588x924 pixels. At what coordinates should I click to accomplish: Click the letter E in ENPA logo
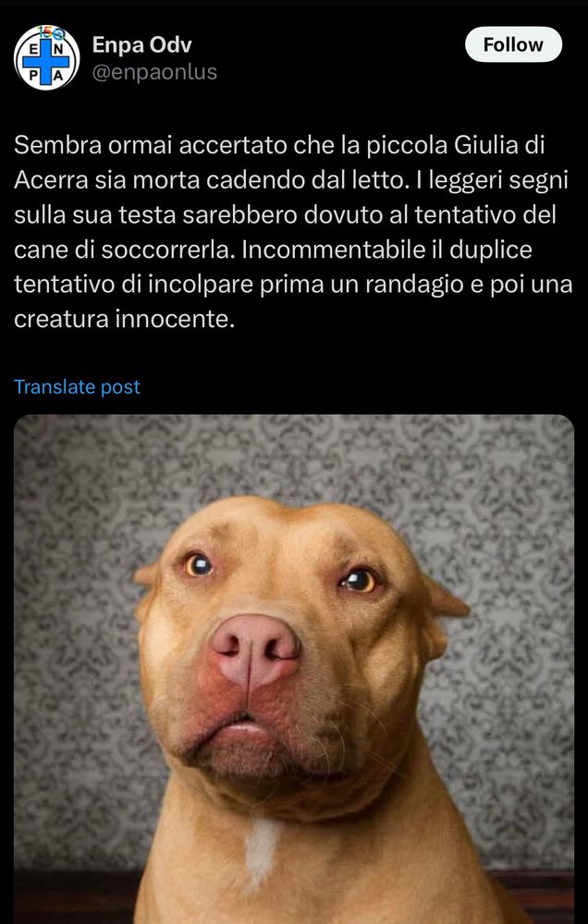tap(33, 48)
